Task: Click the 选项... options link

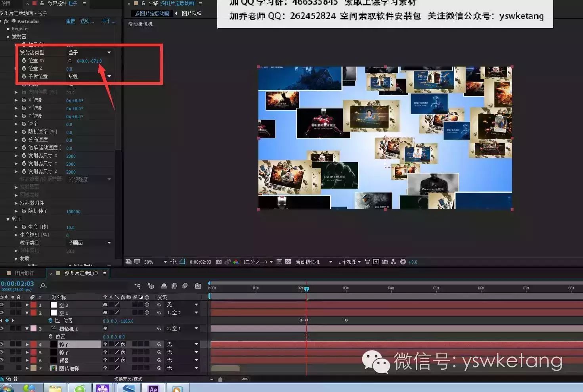Action: tap(87, 21)
